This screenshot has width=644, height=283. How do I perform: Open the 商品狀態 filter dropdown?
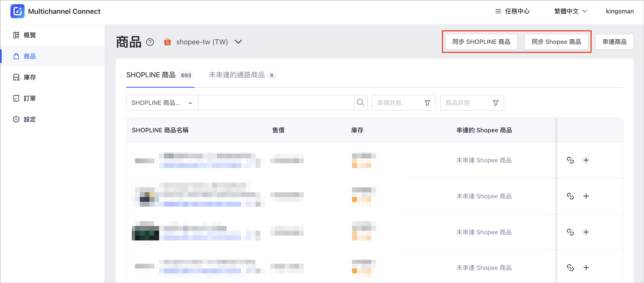[472, 103]
